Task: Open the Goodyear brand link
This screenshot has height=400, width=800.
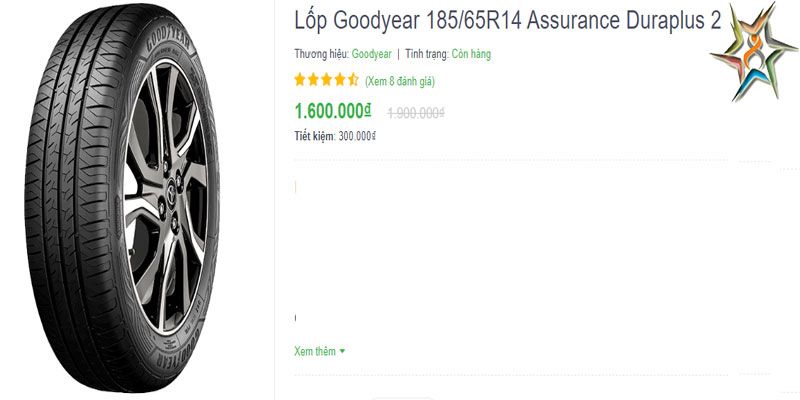Action: coord(371,54)
